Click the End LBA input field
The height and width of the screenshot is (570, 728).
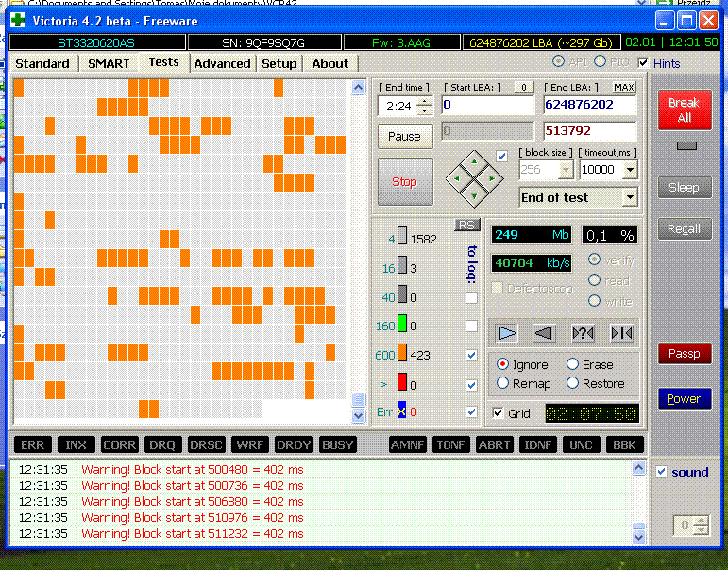point(589,105)
